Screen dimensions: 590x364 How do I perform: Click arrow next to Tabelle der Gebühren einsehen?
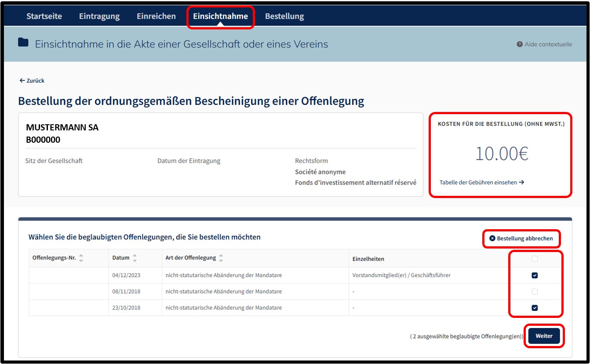[521, 182]
